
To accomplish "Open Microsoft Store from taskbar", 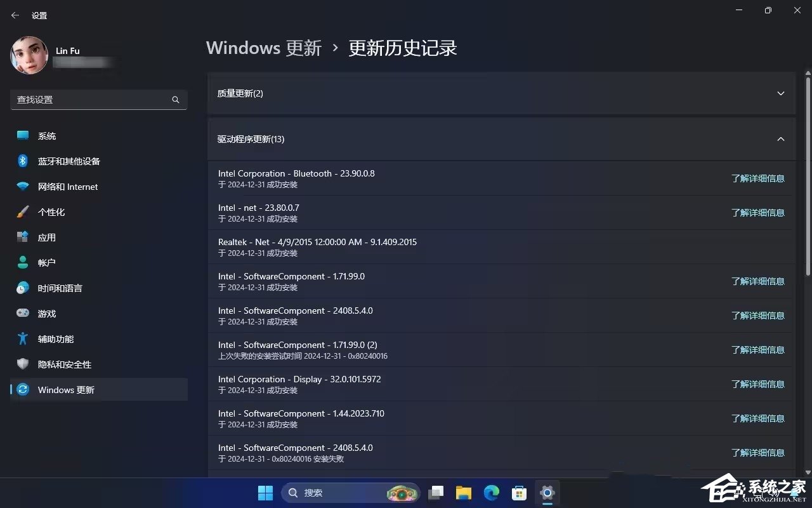I will point(520,493).
